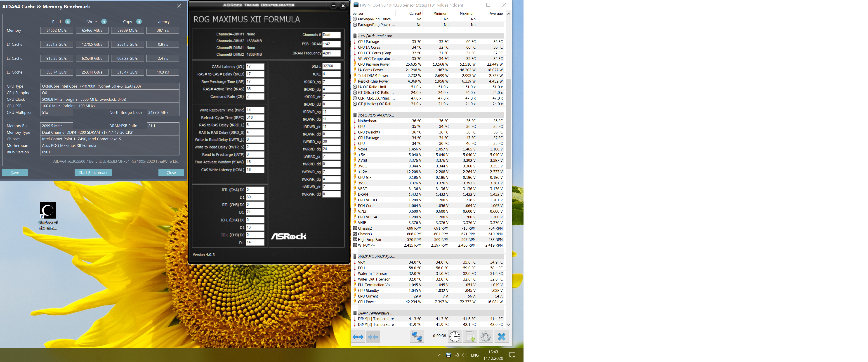Click the Save button in AIDA64
The height and width of the screenshot is (362, 868).
[15, 173]
